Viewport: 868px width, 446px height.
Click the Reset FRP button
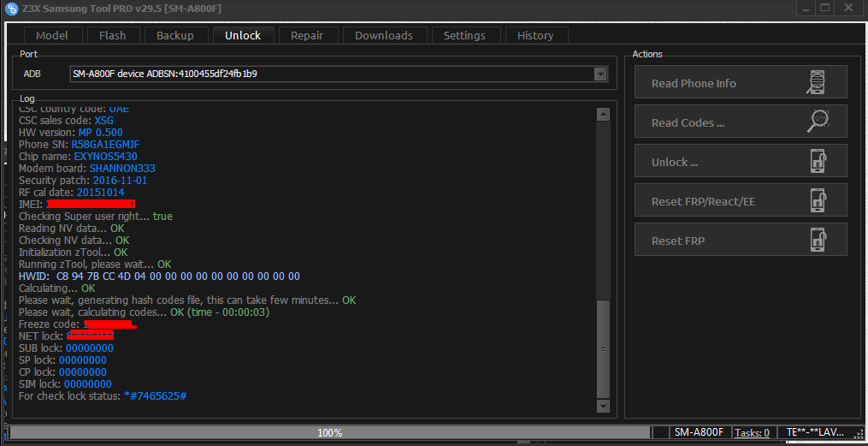pos(740,241)
